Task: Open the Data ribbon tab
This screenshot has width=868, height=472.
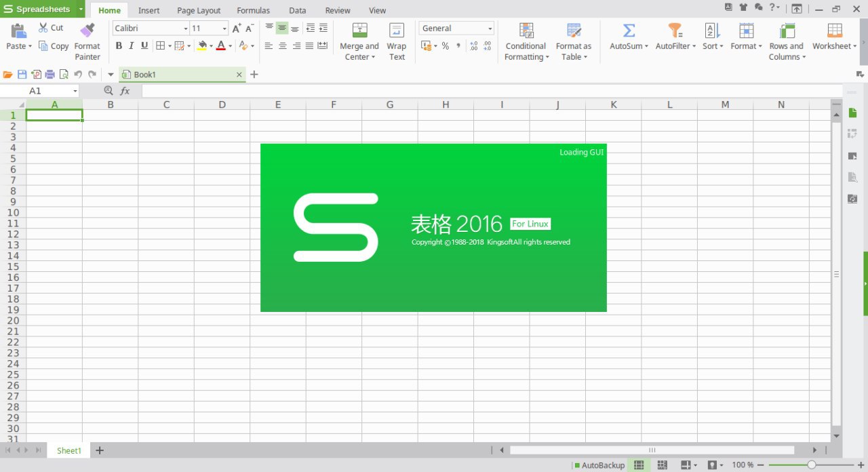Action: [297, 10]
